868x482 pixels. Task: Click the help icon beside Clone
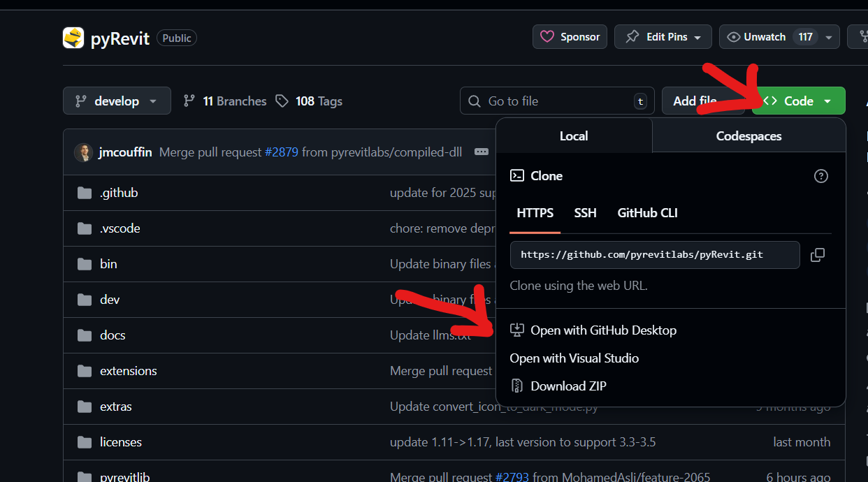pyautogui.click(x=821, y=176)
